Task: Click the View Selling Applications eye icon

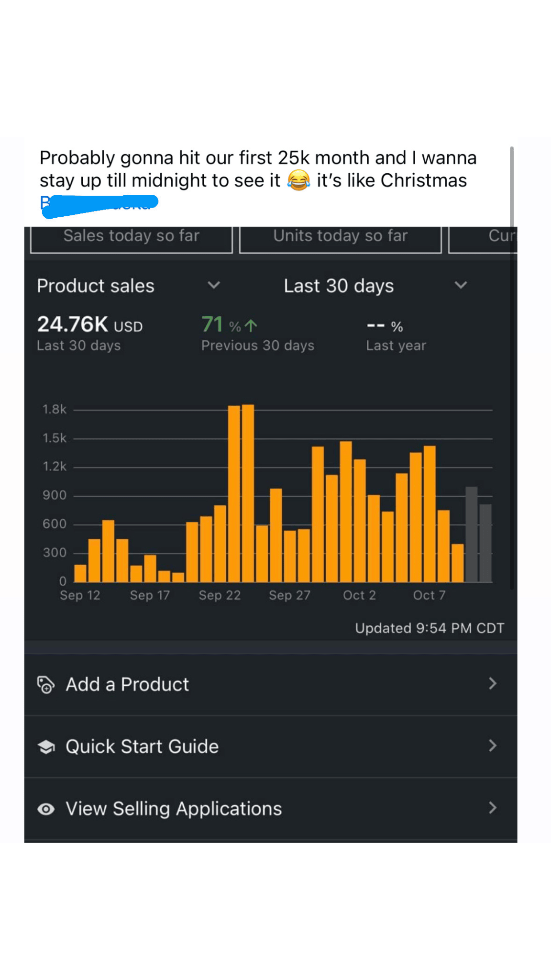Action: click(46, 809)
